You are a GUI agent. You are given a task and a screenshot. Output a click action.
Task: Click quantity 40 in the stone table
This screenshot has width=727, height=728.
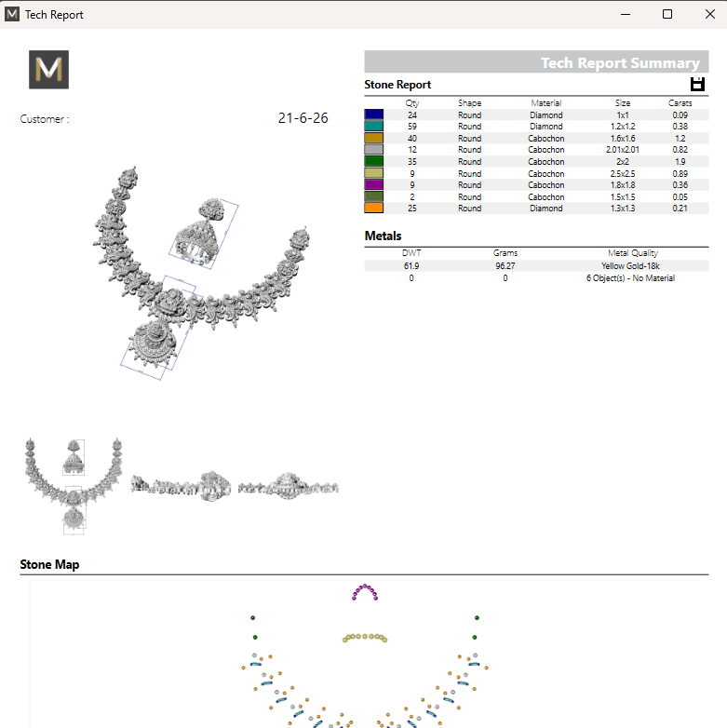coord(411,139)
